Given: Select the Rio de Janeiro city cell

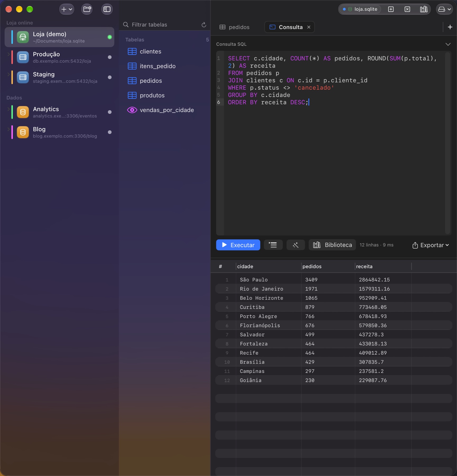Looking at the screenshot, I should (x=269, y=289).
